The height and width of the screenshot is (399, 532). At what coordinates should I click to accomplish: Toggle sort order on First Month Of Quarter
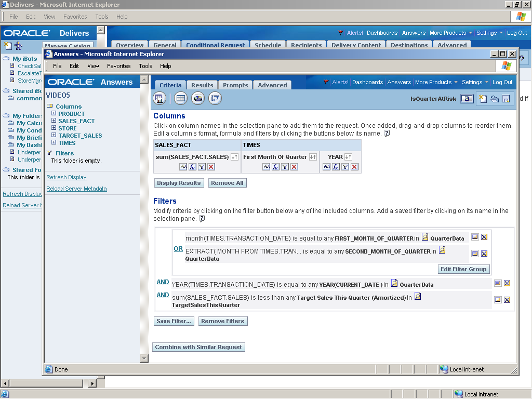(313, 157)
